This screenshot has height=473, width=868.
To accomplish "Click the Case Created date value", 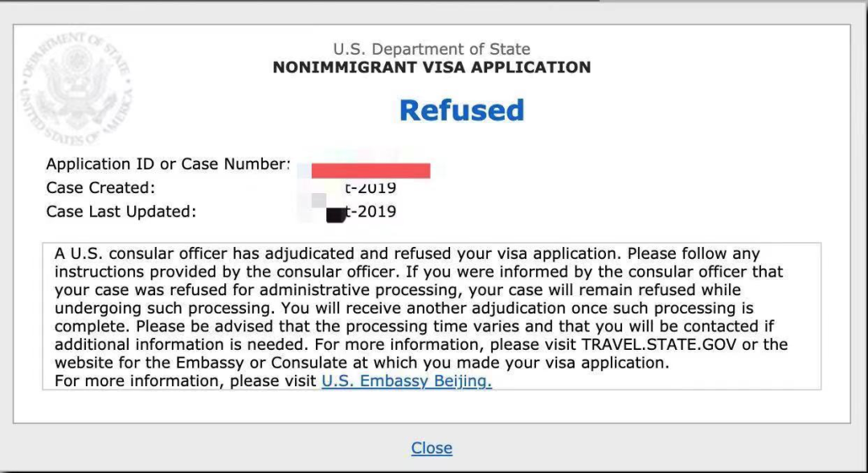I will [x=371, y=188].
